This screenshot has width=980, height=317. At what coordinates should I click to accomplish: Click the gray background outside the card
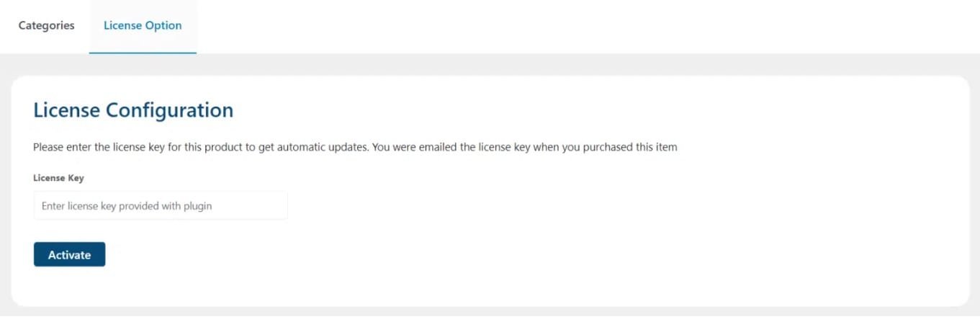(490, 65)
